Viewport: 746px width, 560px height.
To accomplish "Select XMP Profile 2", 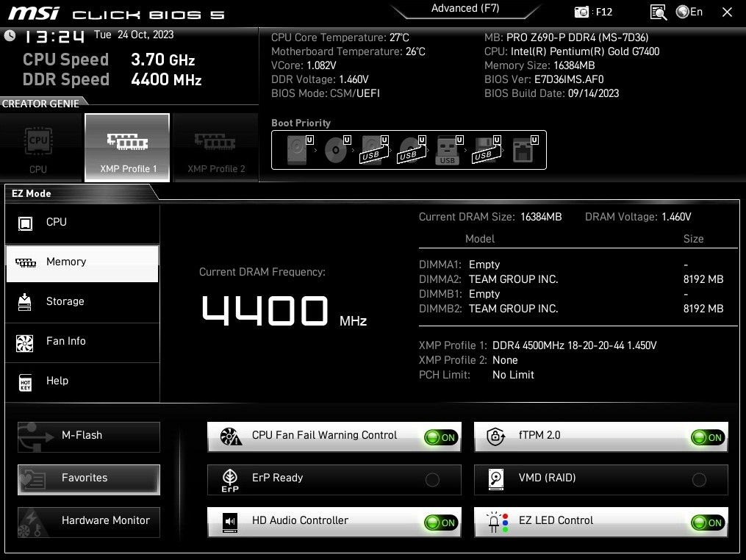I will click(x=216, y=148).
